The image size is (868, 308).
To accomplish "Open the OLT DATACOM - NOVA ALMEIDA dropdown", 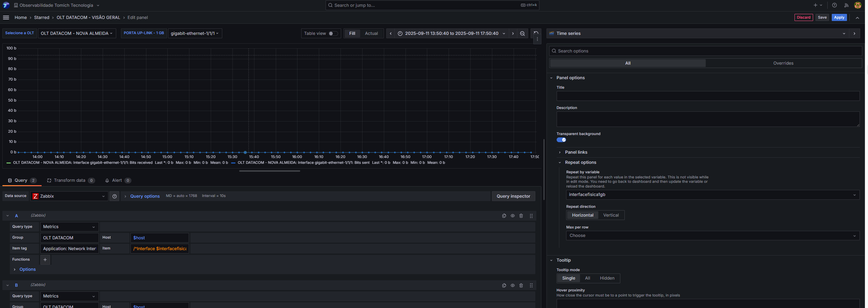I will click(77, 34).
